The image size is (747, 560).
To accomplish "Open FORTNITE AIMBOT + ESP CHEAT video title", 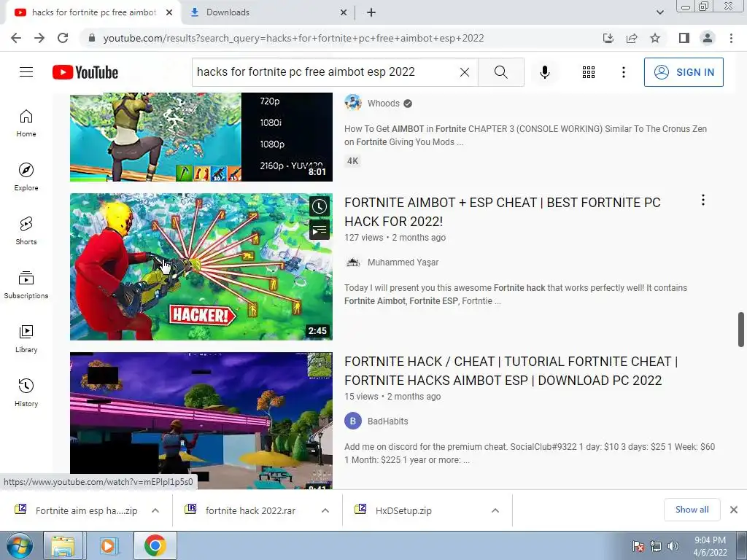I will (502, 212).
